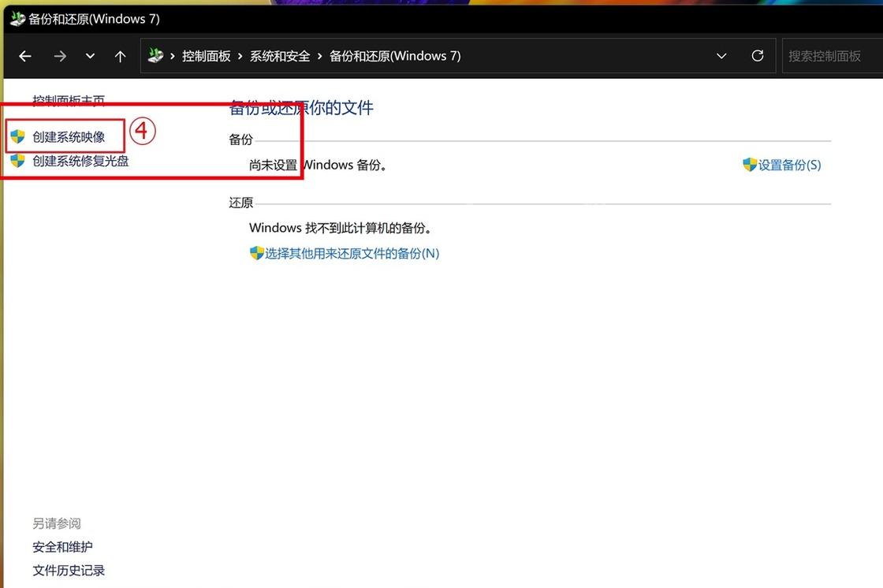Select the 备份 section label
Screen dimensions: 883x588
coord(241,140)
